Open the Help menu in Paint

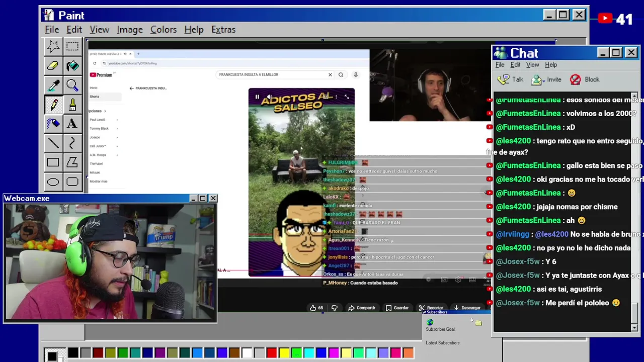tap(194, 30)
